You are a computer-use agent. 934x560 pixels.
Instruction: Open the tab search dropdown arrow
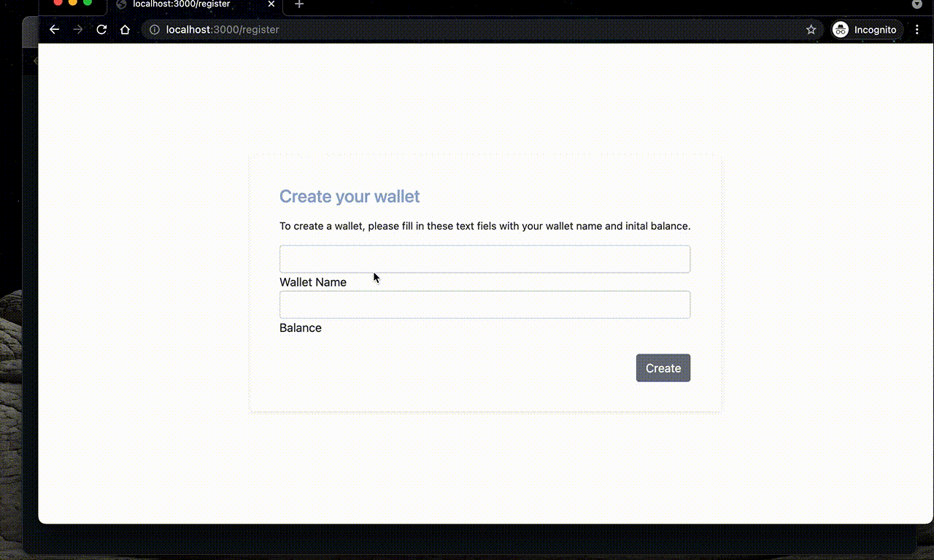[x=917, y=4]
